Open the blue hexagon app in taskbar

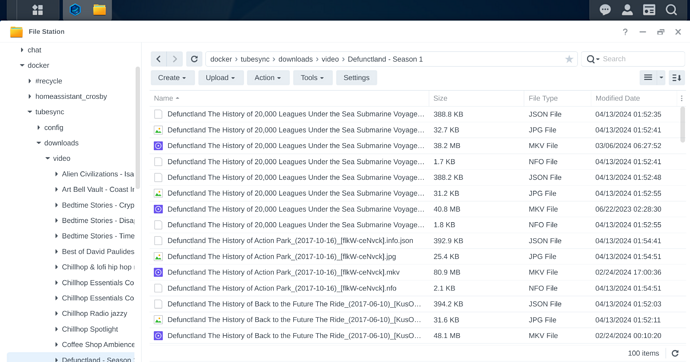pos(75,10)
